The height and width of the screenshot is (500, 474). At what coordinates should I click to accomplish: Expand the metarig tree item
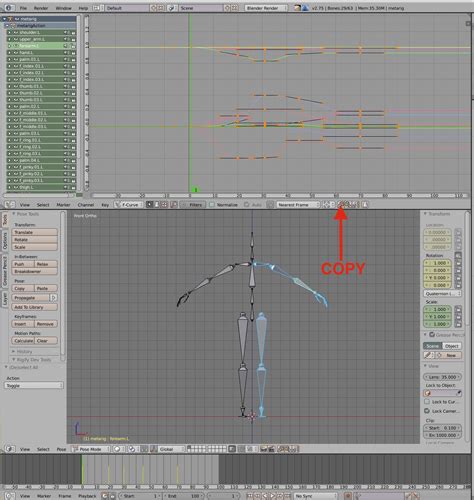(x=4, y=19)
